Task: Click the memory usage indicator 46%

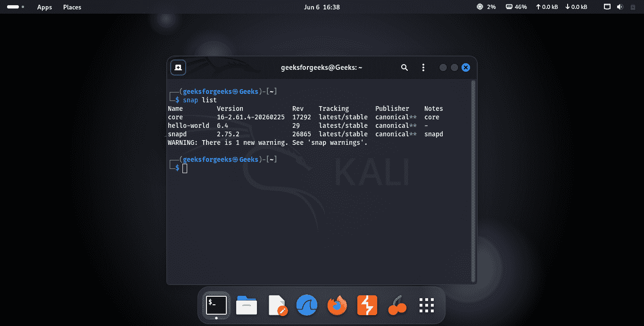Action: [516, 7]
